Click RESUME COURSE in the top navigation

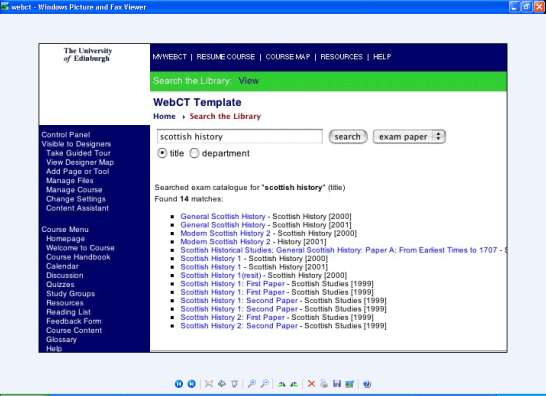pyautogui.click(x=226, y=57)
